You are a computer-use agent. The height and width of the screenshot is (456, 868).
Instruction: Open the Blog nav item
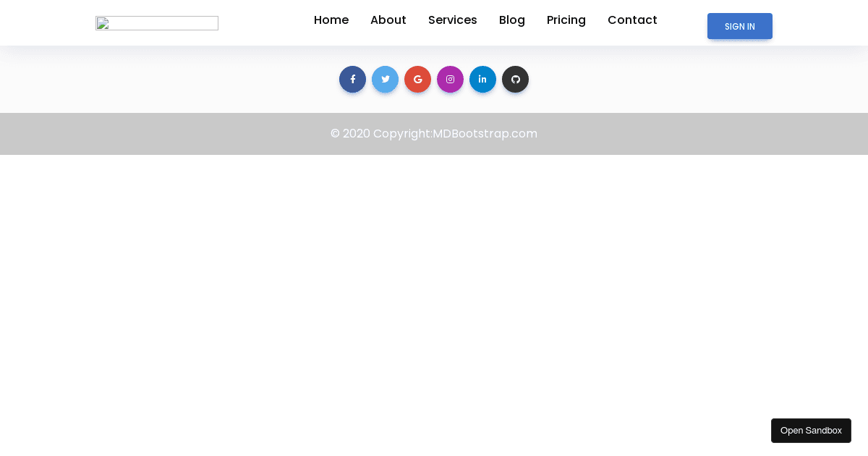pos(512,20)
